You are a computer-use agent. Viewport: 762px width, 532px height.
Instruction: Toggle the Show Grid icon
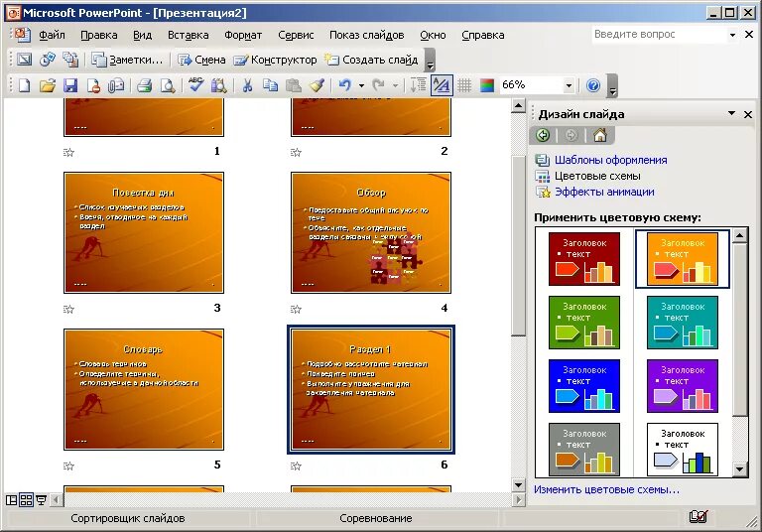click(464, 85)
